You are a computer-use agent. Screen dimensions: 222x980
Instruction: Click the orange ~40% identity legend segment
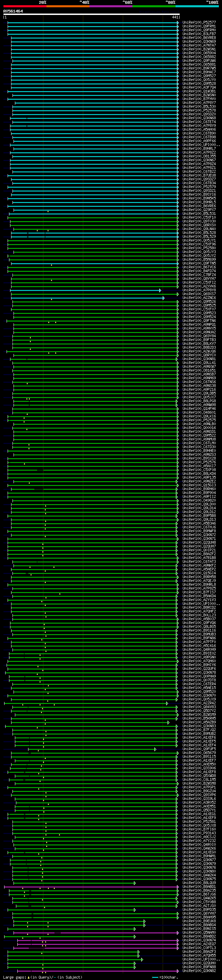(68, 6)
